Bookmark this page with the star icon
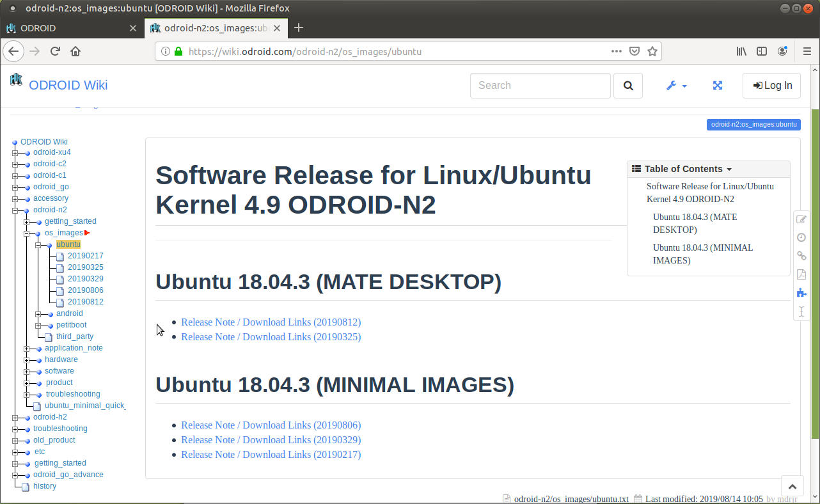The height and width of the screenshot is (504, 820). point(652,51)
